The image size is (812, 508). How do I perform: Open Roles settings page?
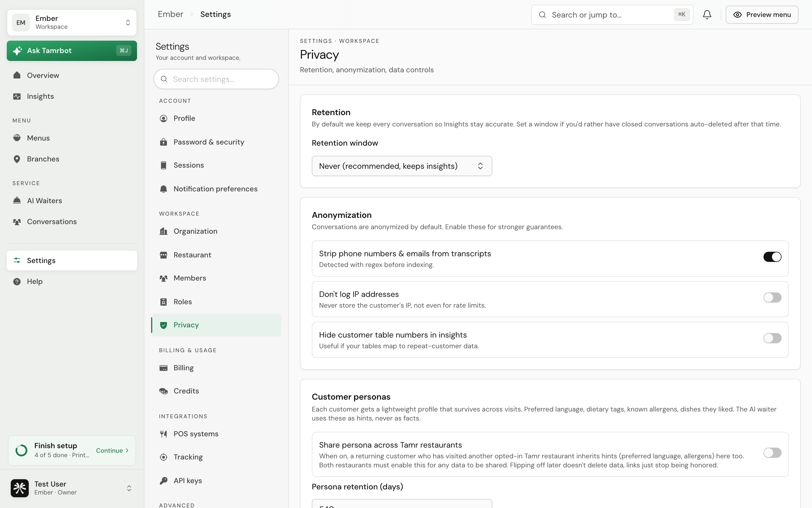tap(216, 302)
